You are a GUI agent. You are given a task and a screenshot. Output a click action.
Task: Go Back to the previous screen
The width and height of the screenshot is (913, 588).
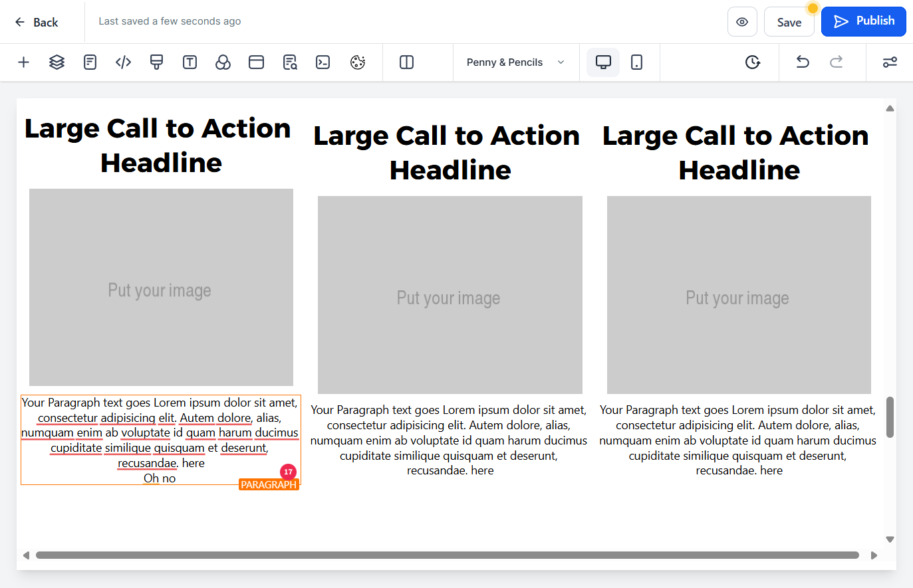(x=37, y=22)
